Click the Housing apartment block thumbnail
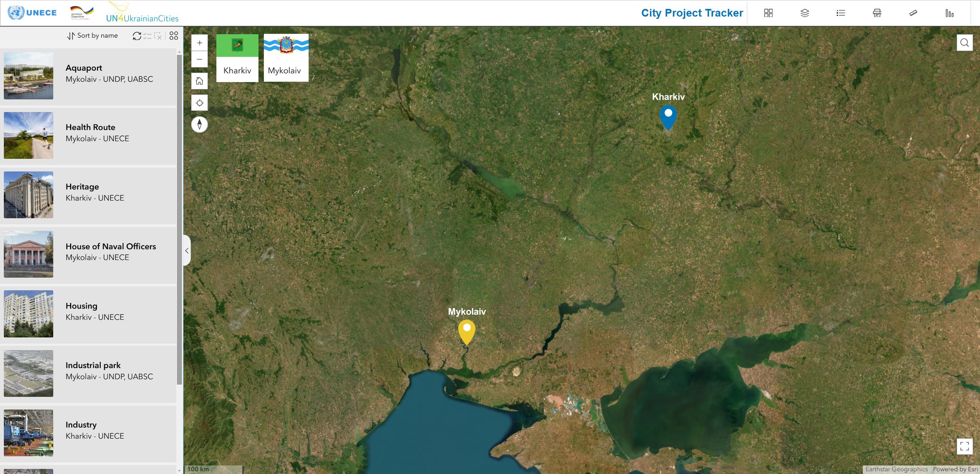This screenshot has width=980, height=474. click(x=29, y=314)
